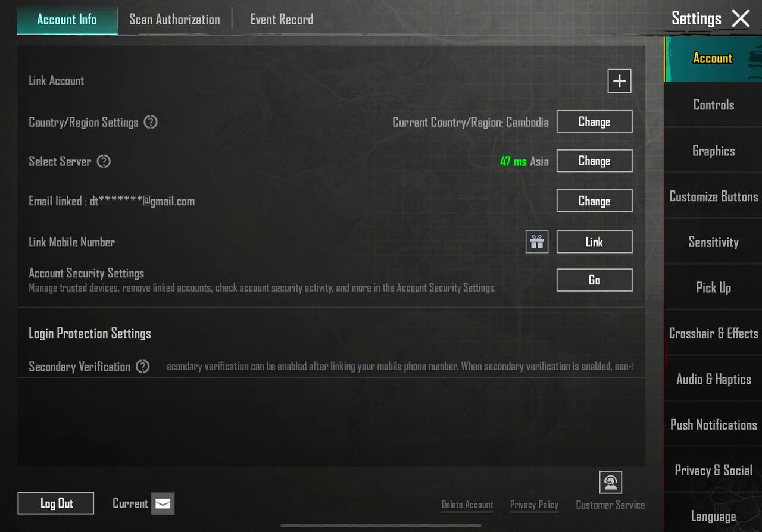762x532 pixels.
Task: Click the scrolling secondary verification description
Action: click(400, 366)
